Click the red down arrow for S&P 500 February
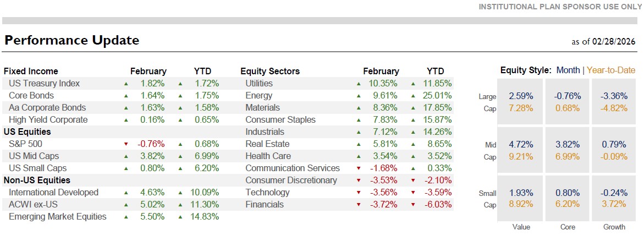Screen dimensions: 644x235 [x=126, y=144]
